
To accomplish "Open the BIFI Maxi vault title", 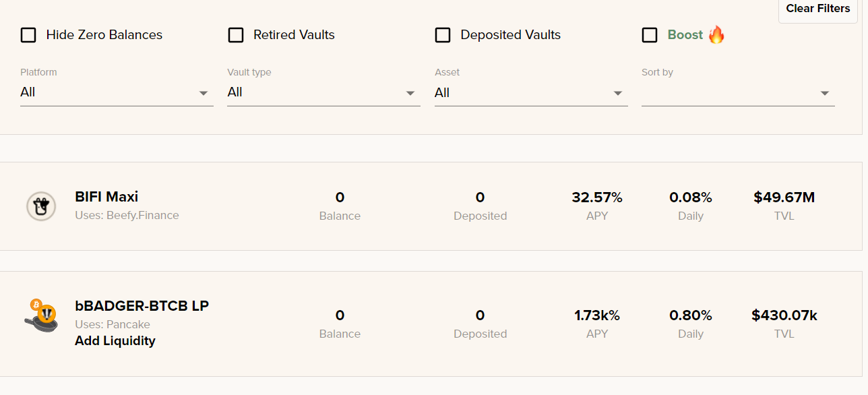I will (106, 197).
